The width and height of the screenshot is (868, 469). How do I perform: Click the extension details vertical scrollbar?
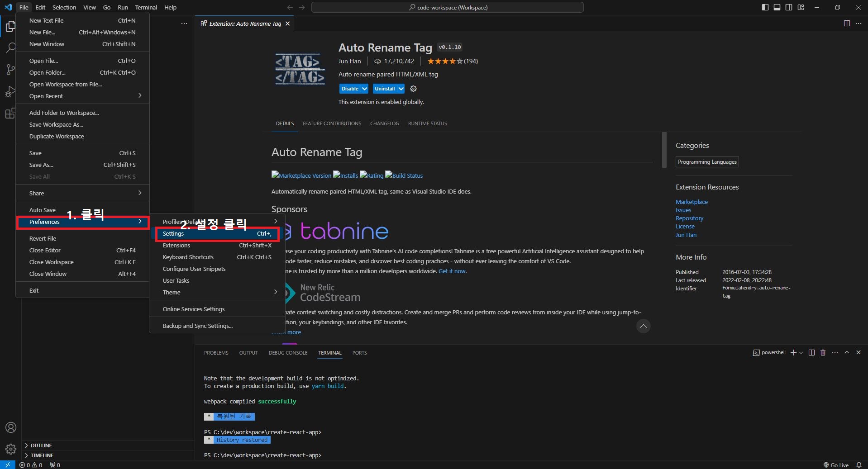[664, 150]
